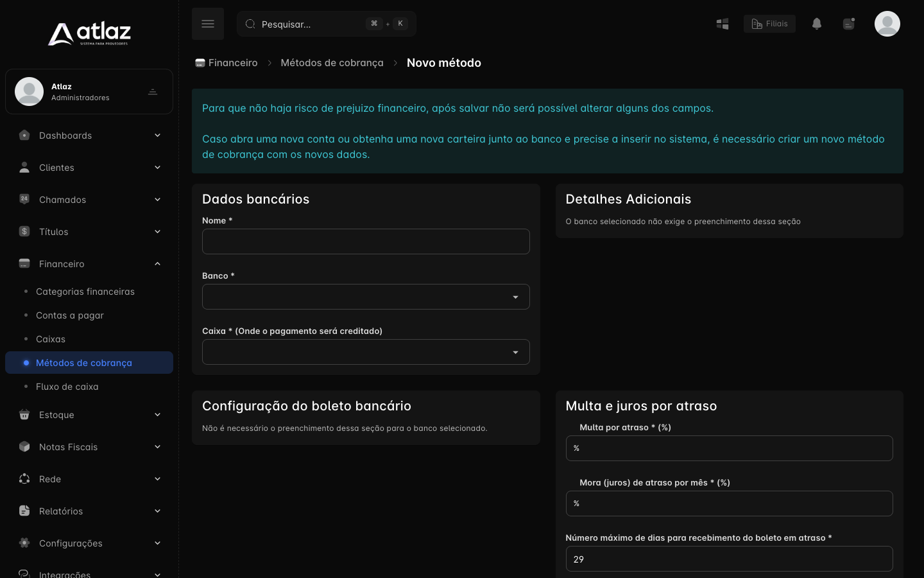The image size is (924, 578).
Task: Click the max days field showing 29
Action: (x=729, y=559)
